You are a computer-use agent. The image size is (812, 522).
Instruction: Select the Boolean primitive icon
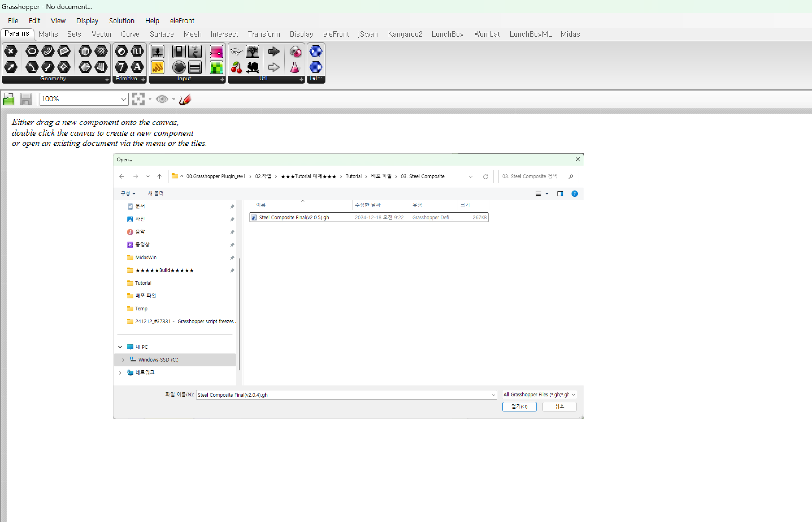[121, 51]
